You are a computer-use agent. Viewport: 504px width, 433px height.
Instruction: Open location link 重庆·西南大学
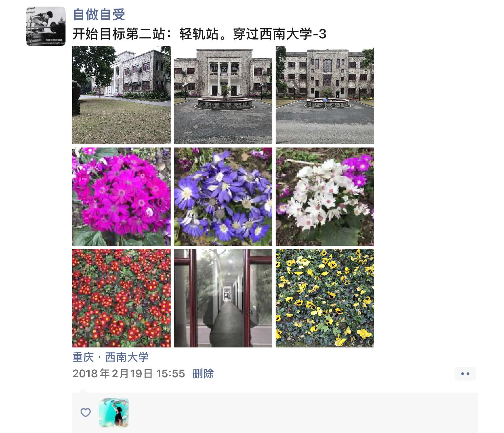click(111, 357)
